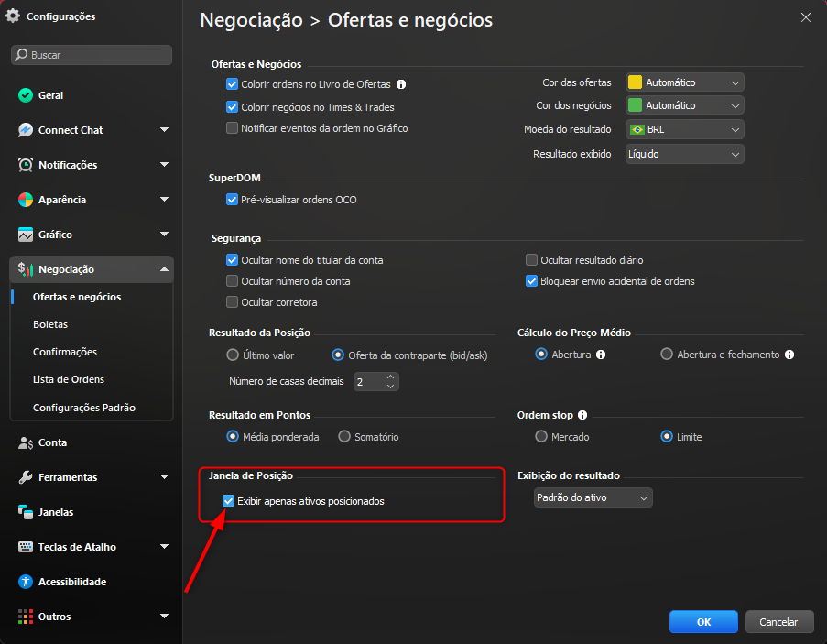Image resolution: width=827 pixels, height=644 pixels.
Task: Toggle Pré-visualizar ordens OCO checkbox
Action: pos(232,200)
